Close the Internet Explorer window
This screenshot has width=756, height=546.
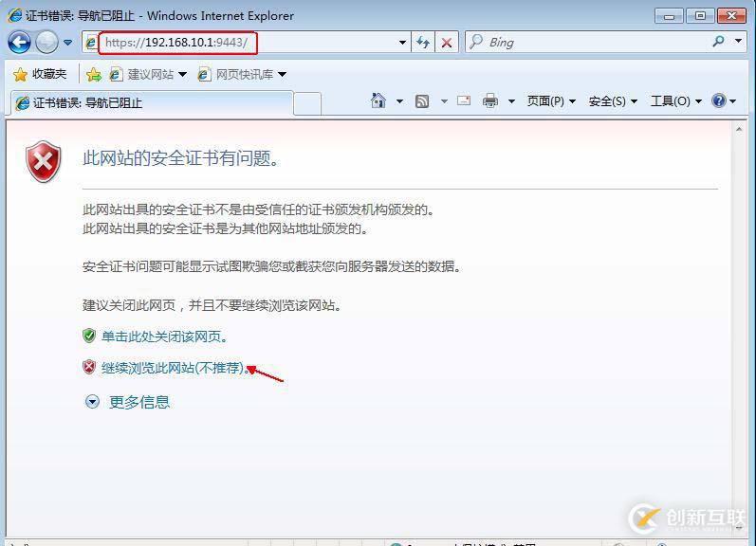click(731, 16)
